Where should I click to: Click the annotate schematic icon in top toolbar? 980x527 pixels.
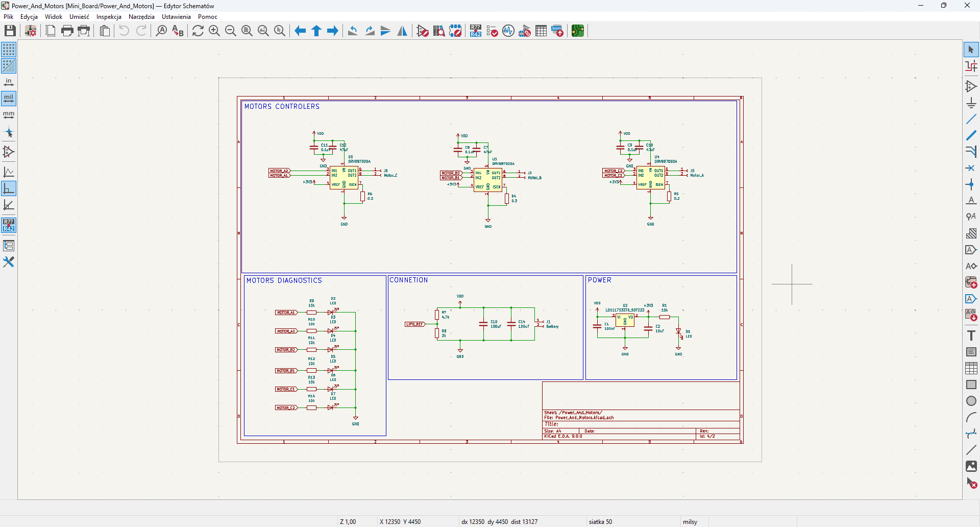(476, 31)
